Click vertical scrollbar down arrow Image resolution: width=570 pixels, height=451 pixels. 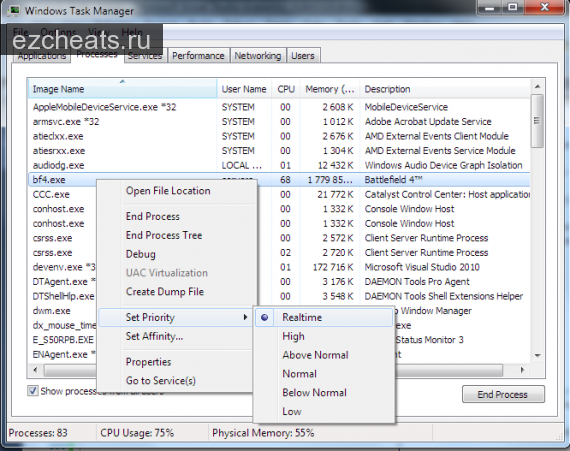point(537,355)
